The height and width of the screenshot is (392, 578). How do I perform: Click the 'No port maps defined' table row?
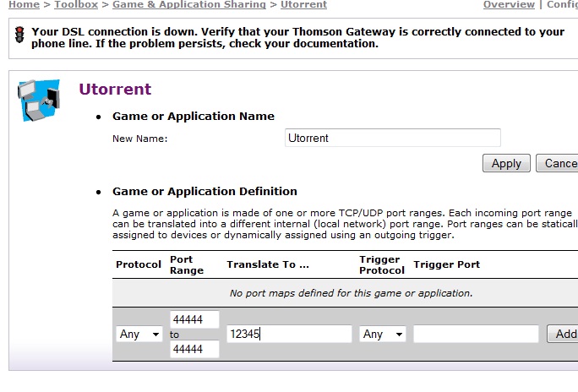(x=351, y=293)
